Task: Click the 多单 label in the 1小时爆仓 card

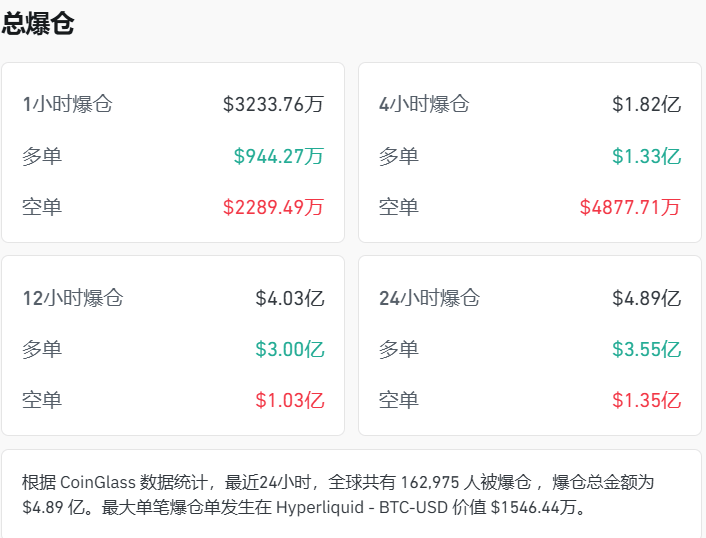Action: coord(42,156)
